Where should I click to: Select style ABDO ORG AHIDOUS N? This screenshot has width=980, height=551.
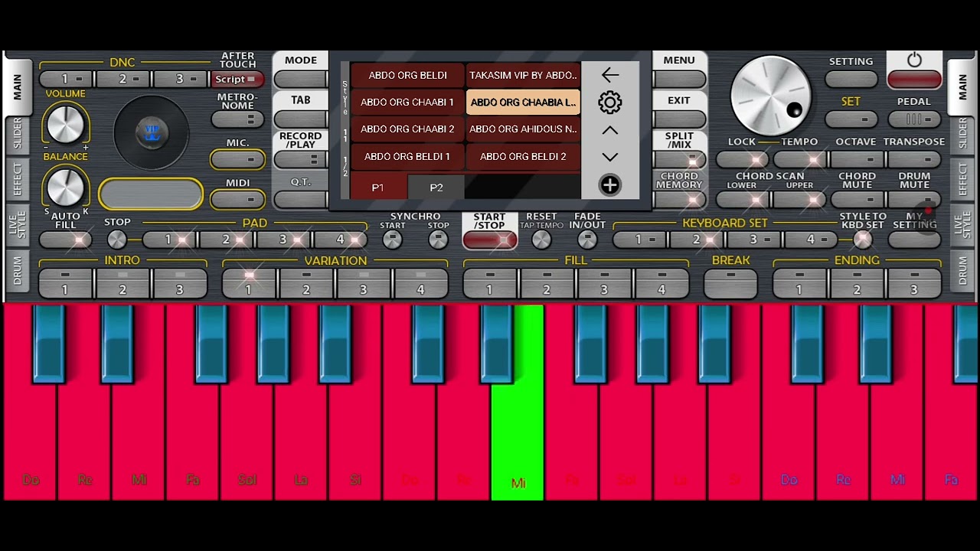[x=523, y=129]
